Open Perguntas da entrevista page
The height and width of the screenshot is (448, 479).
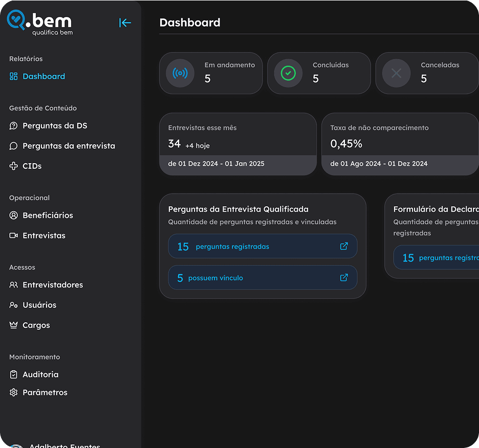point(69,146)
